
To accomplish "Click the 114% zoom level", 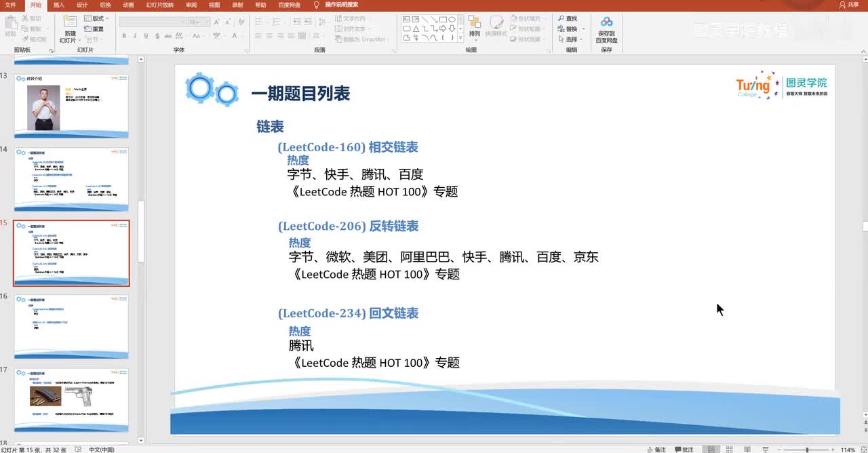I will (848, 449).
